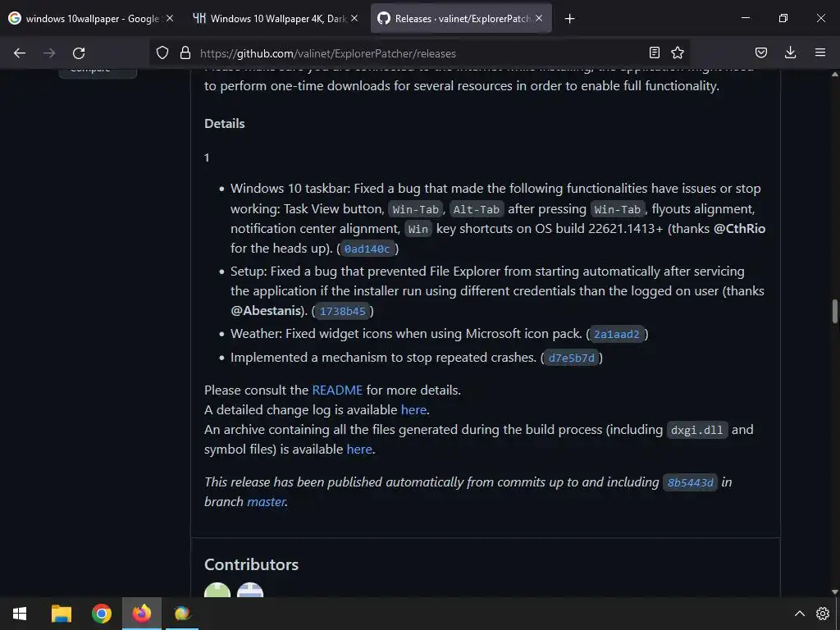Switch to windows 10wallpaper Google tab
The height and width of the screenshot is (630, 840).
pyautogui.click(x=91, y=18)
